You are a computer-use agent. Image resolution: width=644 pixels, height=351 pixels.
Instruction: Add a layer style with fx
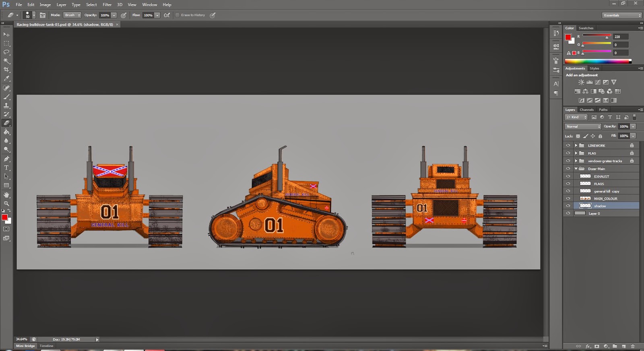coord(588,346)
